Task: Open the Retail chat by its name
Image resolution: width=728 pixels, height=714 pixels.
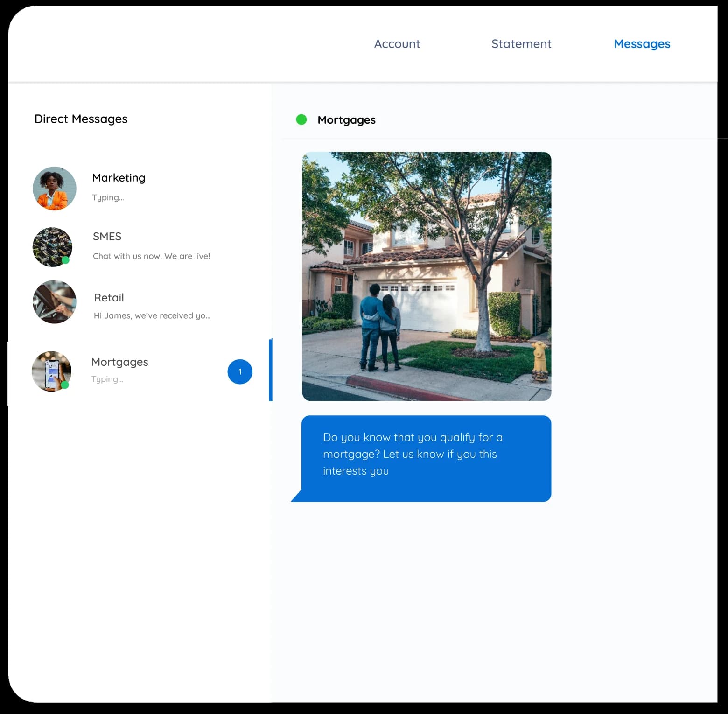Action: point(109,298)
